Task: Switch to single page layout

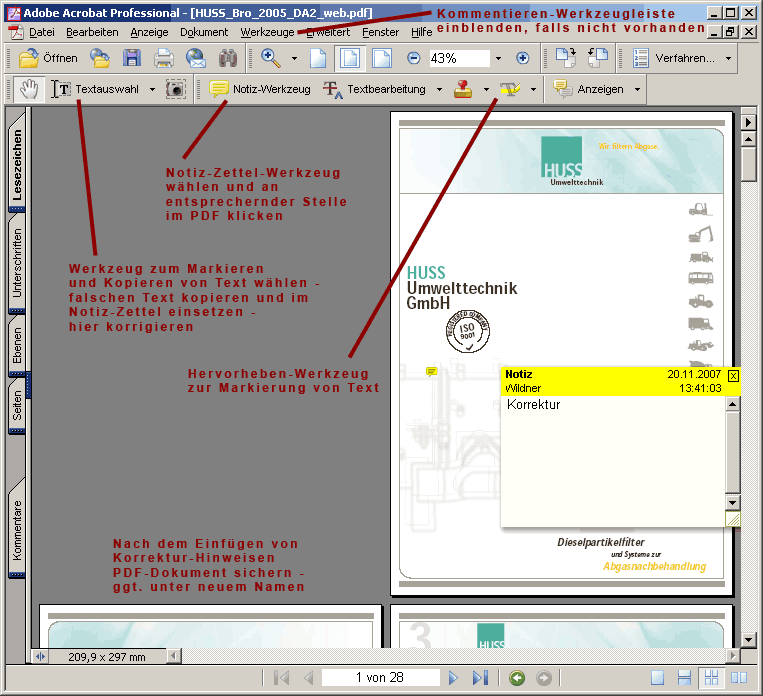Action: [x=658, y=678]
